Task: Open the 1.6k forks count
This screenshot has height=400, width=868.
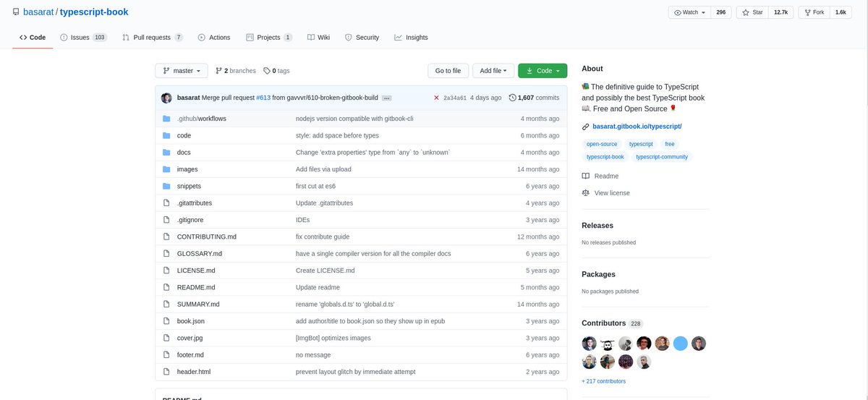Action: tap(841, 12)
